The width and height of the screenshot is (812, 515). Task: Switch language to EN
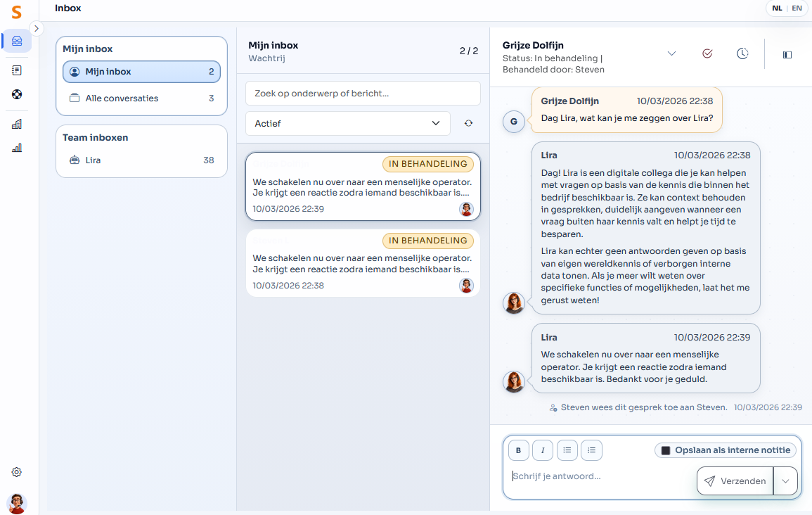797,8
